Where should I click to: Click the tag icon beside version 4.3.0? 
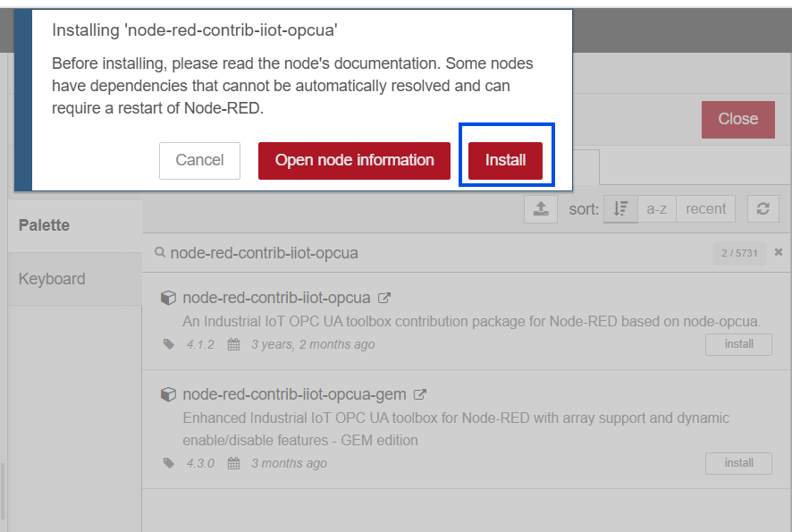[169, 463]
